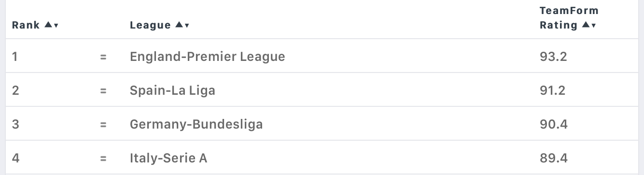The height and width of the screenshot is (175, 644).
Task: Select the rank 3 cell
Action: pos(15,124)
